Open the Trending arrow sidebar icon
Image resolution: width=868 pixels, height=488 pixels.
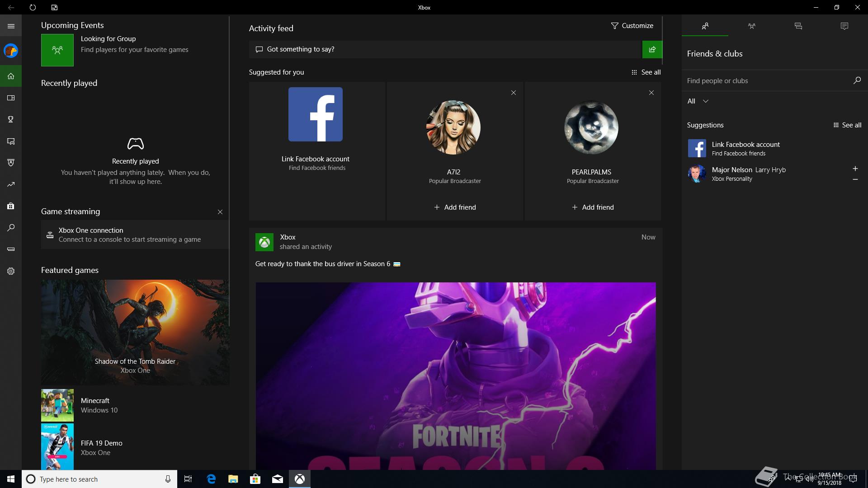[x=11, y=184]
